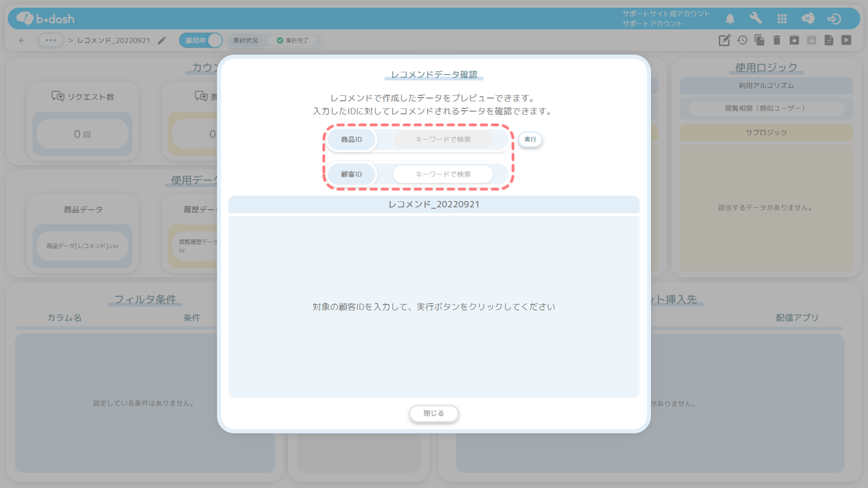
Task: Click the duplicate copy icon
Action: (759, 40)
